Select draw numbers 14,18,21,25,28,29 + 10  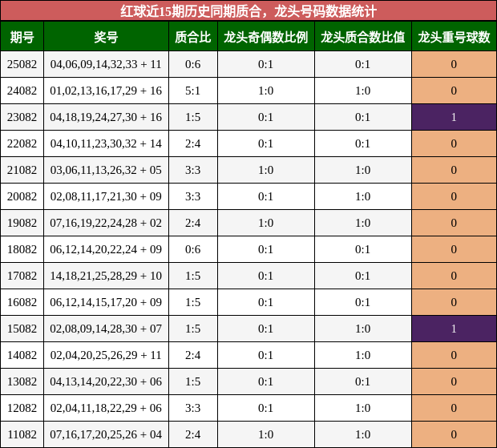point(106,276)
